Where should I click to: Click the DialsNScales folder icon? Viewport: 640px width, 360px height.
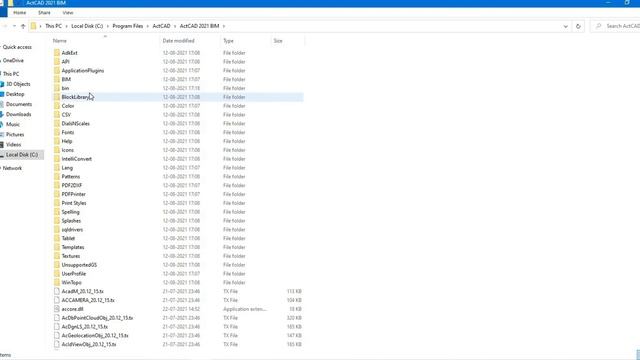(57, 124)
